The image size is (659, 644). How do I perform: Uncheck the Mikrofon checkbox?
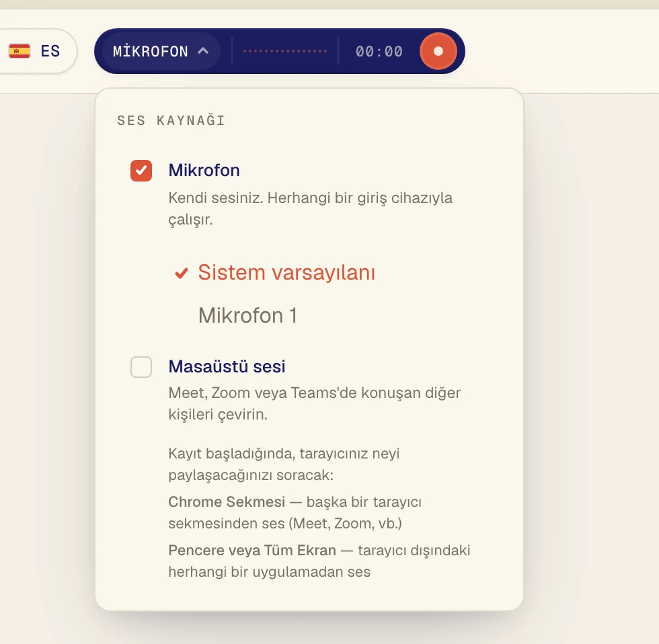pyautogui.click(x=141, y=171)
